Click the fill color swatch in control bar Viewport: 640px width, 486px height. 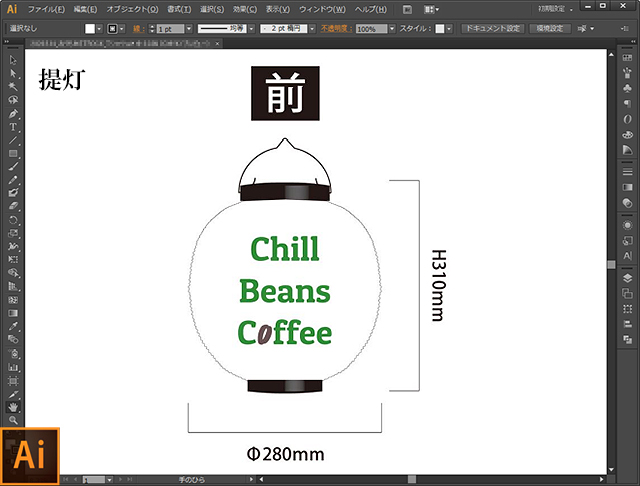click(x=90, y=29)
